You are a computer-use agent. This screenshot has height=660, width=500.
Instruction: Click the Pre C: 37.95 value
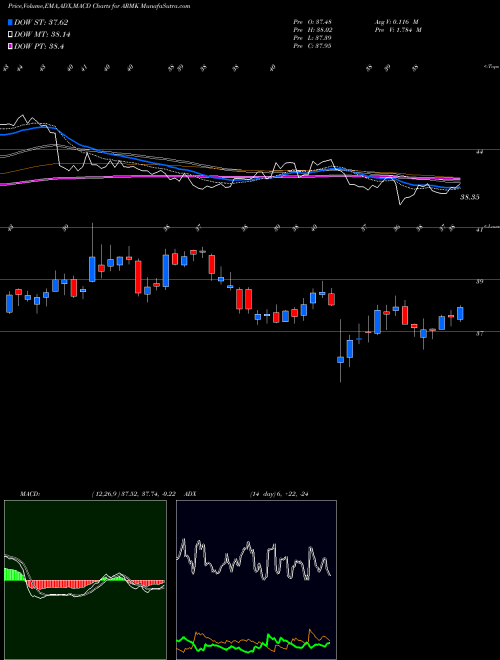click(x=313, y=46)
